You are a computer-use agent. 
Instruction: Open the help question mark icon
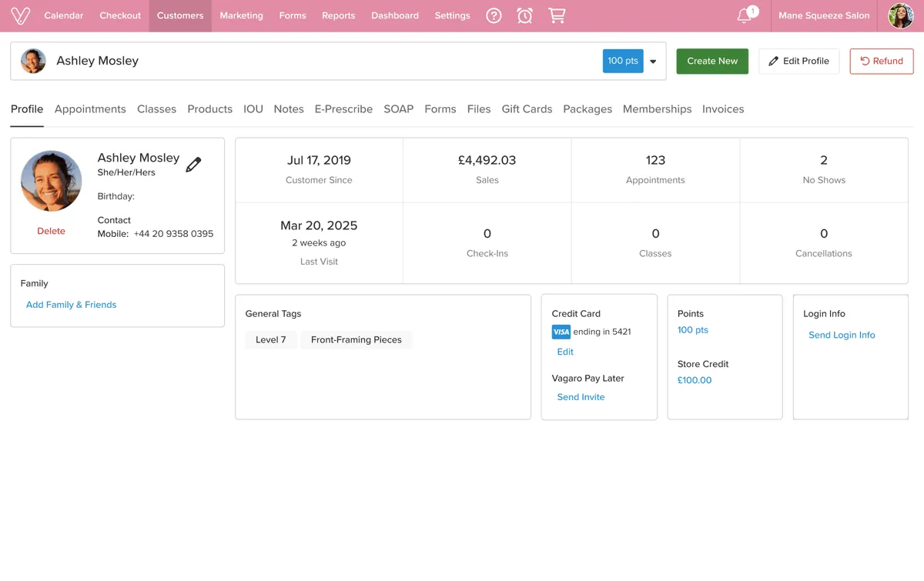[494, 15]
